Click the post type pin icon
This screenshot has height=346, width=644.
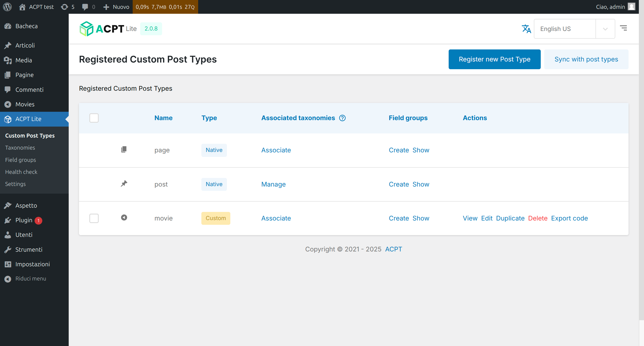124,184
